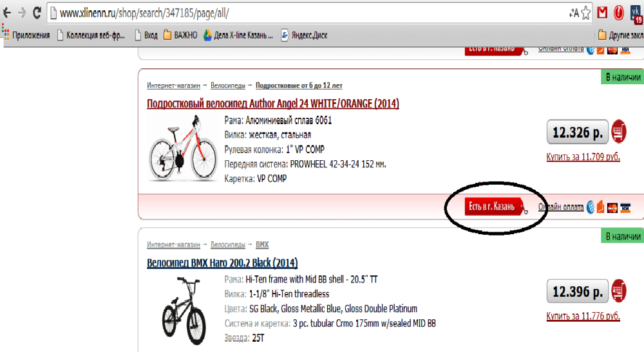The height and width of the screenshot is (352, 644).
Task: Click Купить за 11.709 руб. link
Action: [x=583, y=157]
